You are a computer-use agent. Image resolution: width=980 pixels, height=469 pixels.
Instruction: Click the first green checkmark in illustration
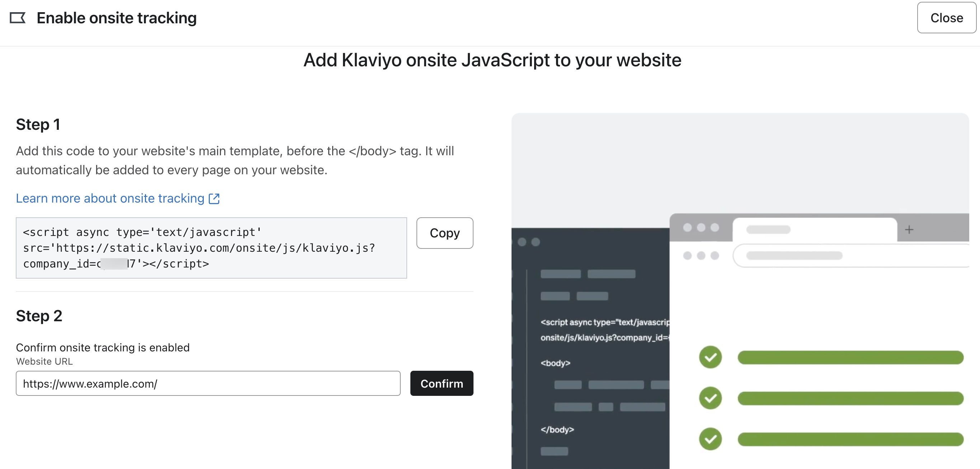710,357
